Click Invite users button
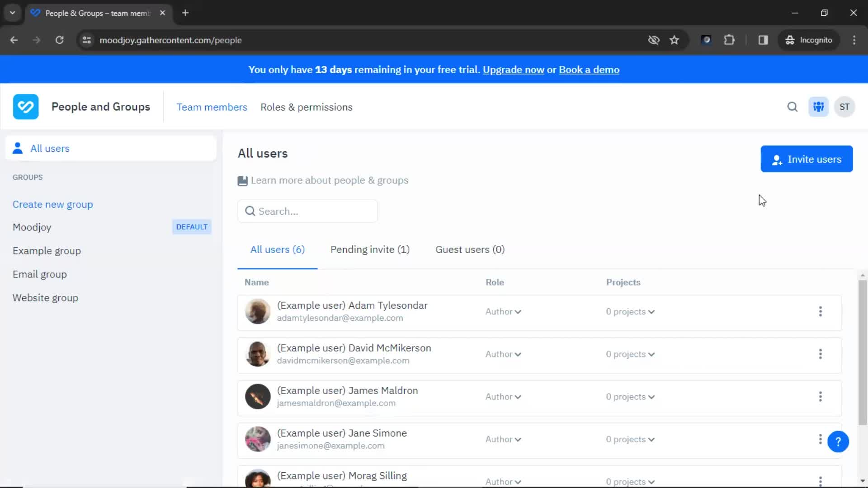The image size is (868, 488). [x=807, y=159]
